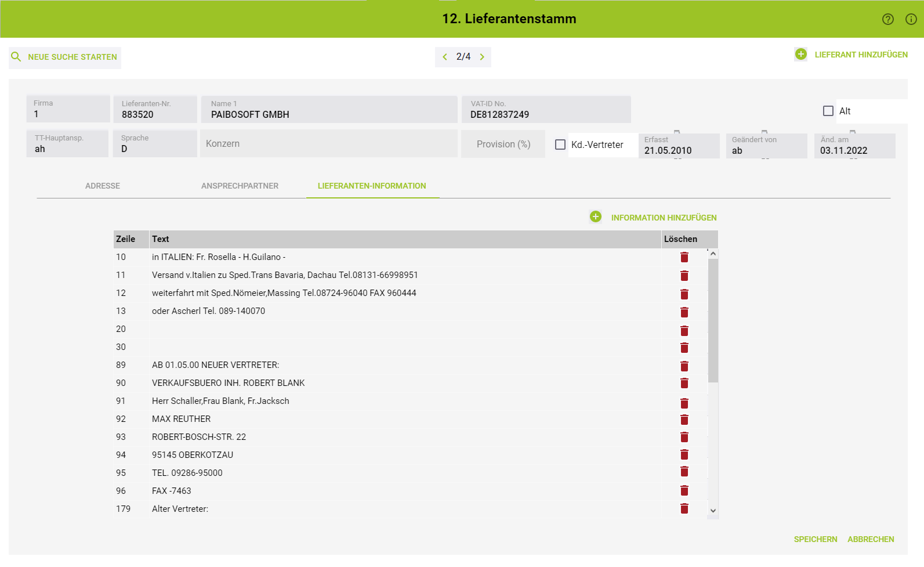Open the Ansprechpartner tab
Viewport: 924px width, 567px height.
pos(240,186)
